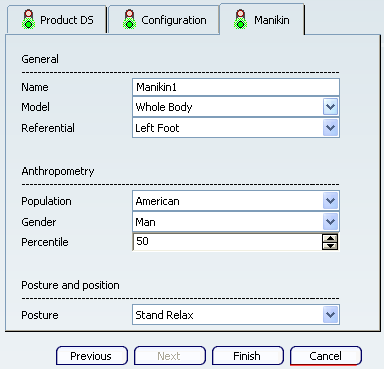Increase Percentile with the up arrow

click(330, 238)
